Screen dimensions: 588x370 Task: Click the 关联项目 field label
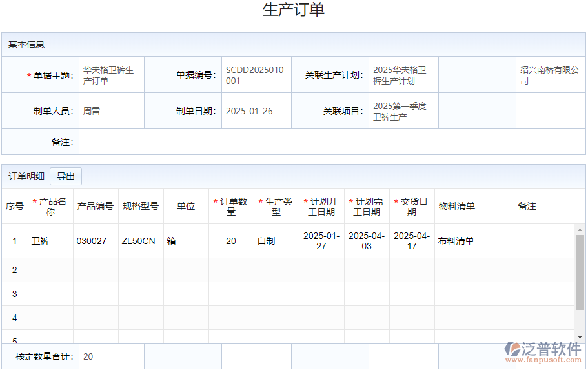[343, 111]
